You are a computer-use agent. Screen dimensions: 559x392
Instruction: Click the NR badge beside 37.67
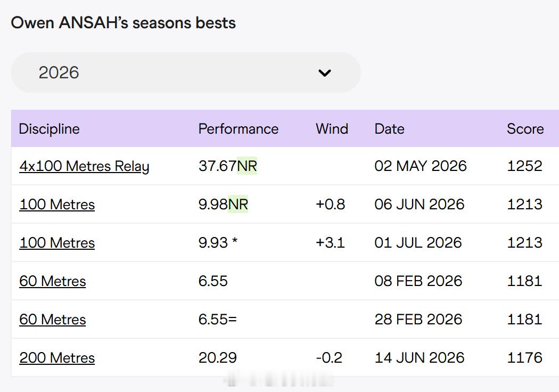247,166
